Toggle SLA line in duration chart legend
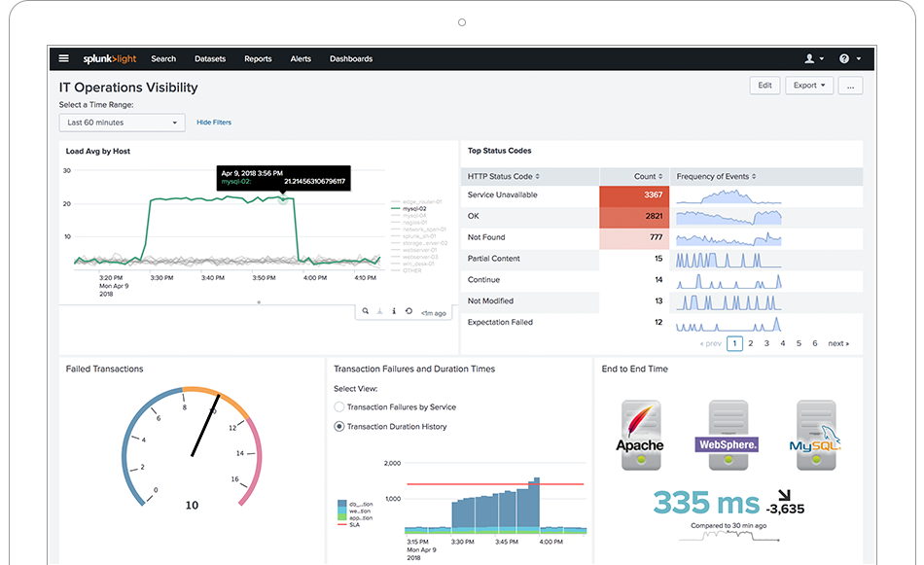The image size is (924, 565). click(349, 524)
